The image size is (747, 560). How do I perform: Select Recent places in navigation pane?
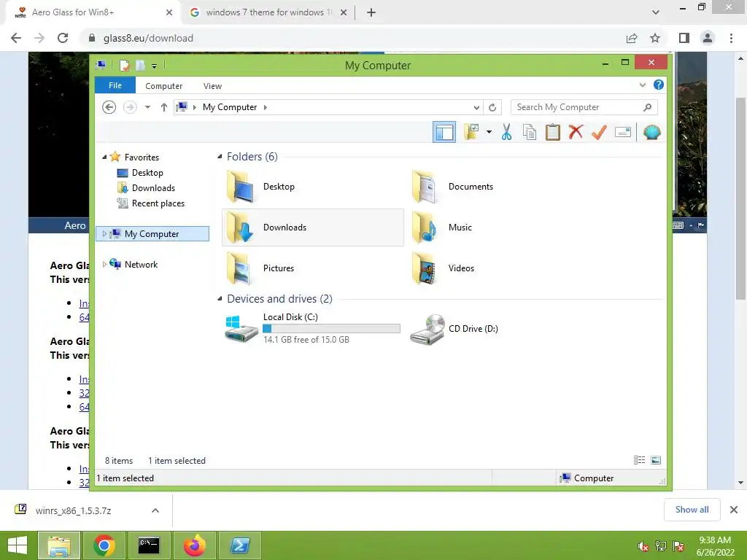pyautogui.click(x=158, y=203)
